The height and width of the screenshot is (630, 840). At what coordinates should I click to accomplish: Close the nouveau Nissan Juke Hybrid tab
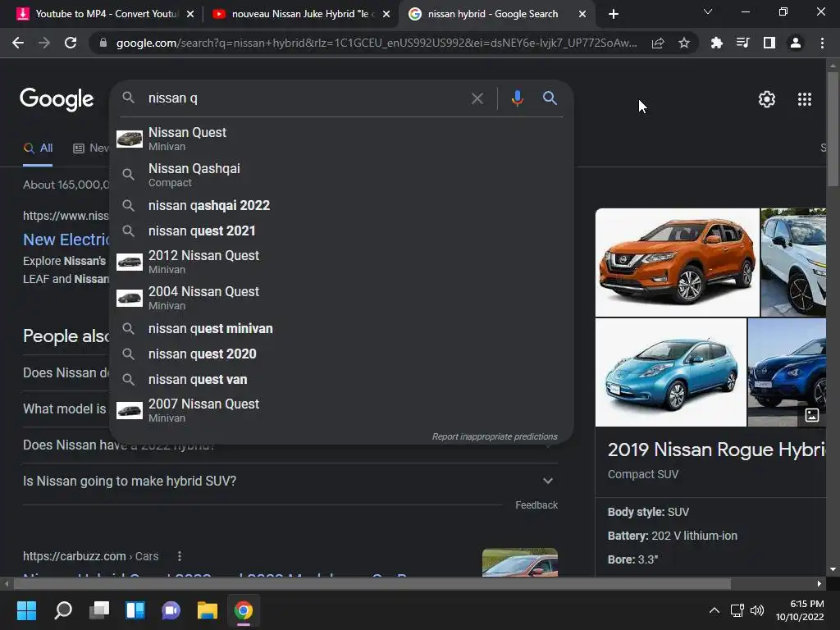coord(386,14)
